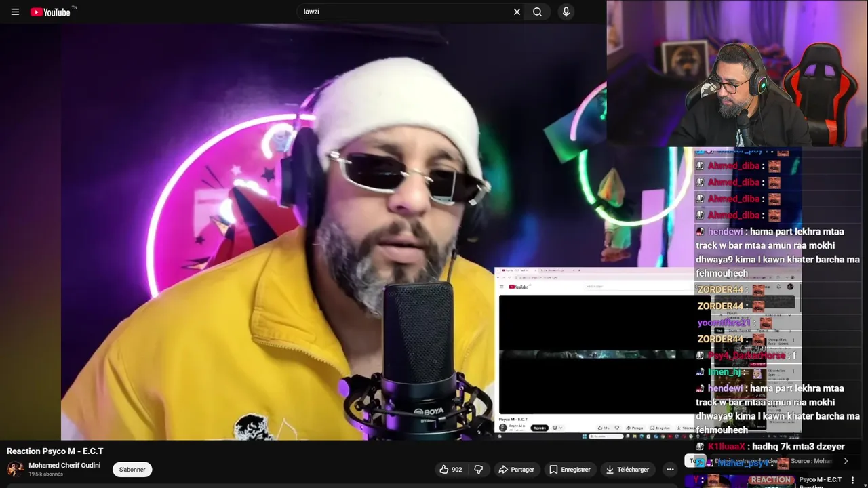This screenshot has height=488, width=868.
Task: Open options for the Psyco M suggested video
Action: pyautogui.click(x=852, y=481)
